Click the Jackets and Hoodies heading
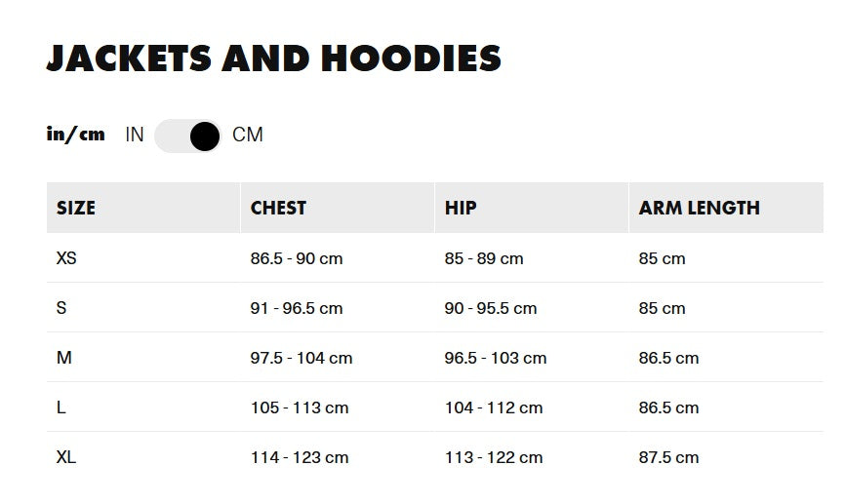Screen dimensions: 845x504 pos(274,58)
